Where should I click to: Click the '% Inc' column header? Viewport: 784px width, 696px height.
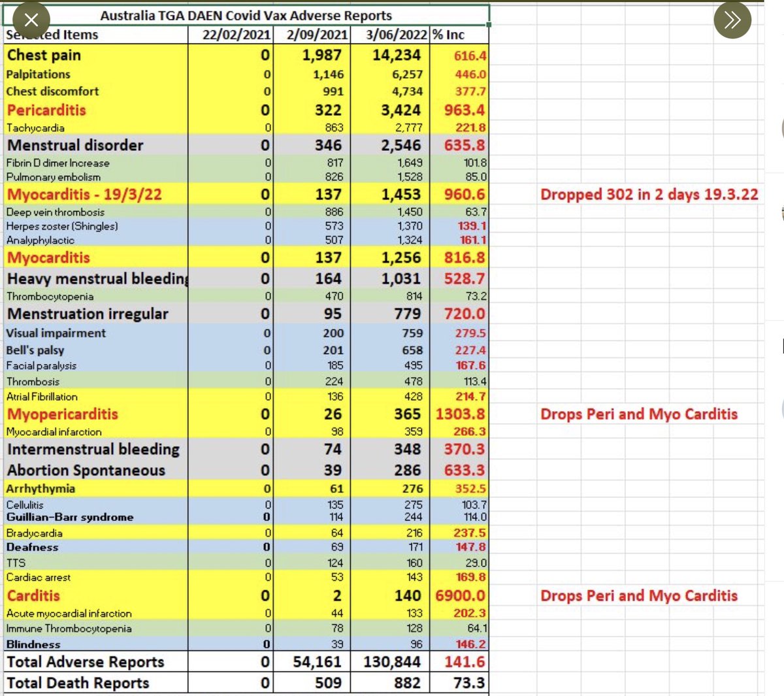click(x=448, y=35)
